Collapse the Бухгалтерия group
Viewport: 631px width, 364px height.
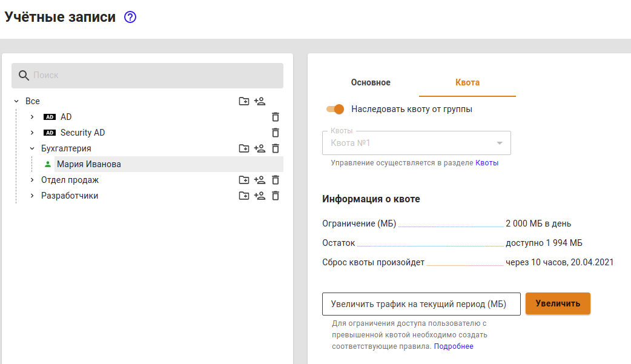coord(32,148)
